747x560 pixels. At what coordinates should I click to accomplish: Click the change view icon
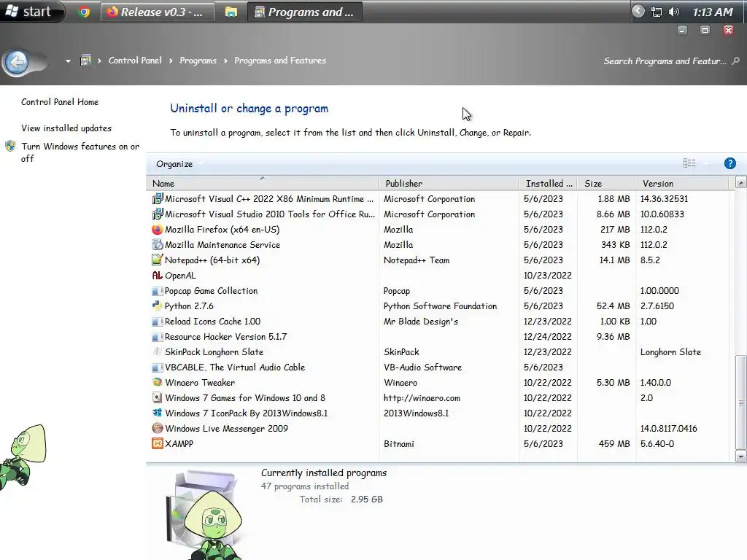[x=689, y=163]
